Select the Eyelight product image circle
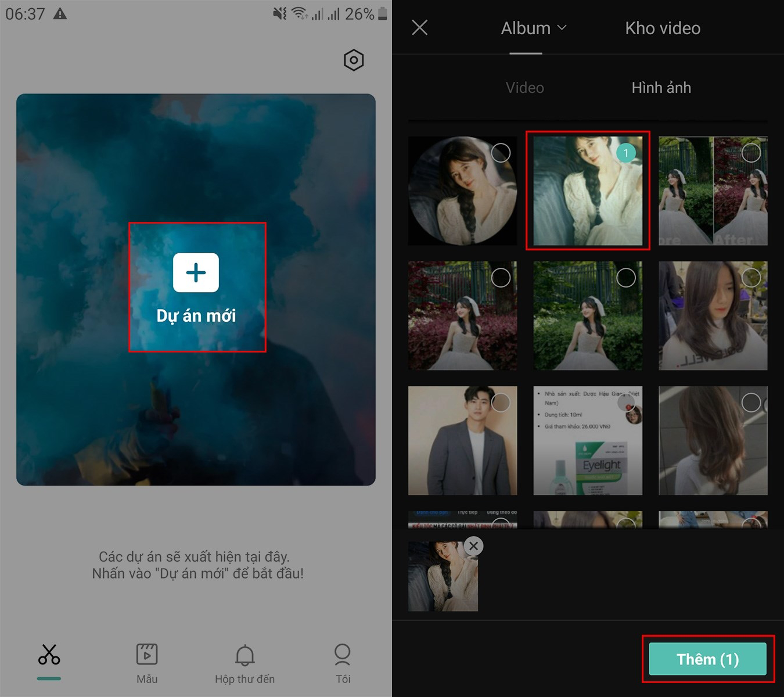784x697 pixels. 625,403
